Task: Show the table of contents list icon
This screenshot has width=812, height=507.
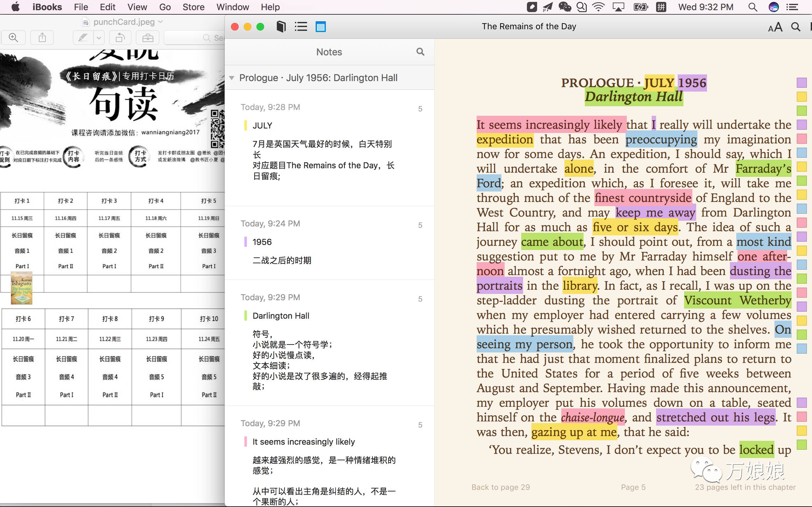Action: pos(301,26)
